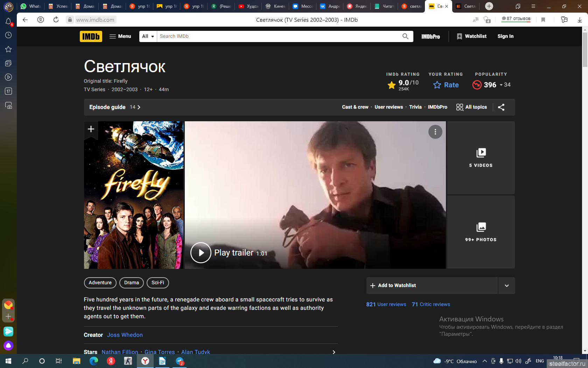The height and width of the screenshot is (368, 588).
Task: Switch input language ENG in the tray
Action: (540, 361)
